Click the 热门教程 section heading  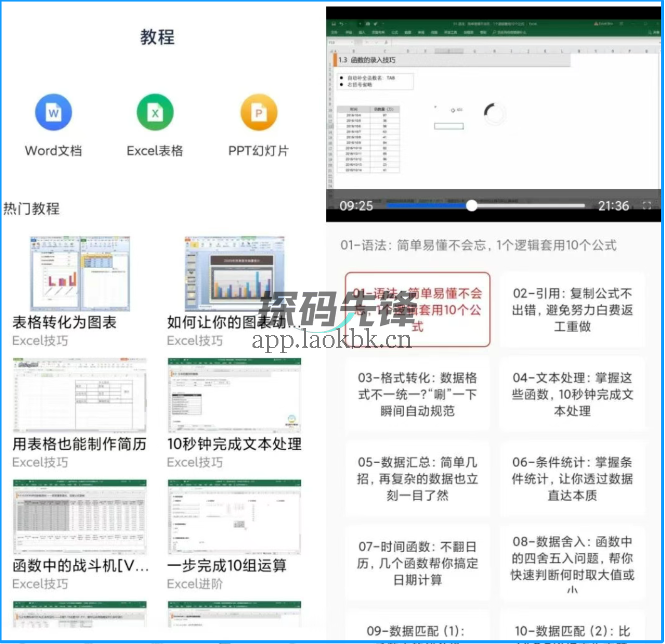coord(31,209)
